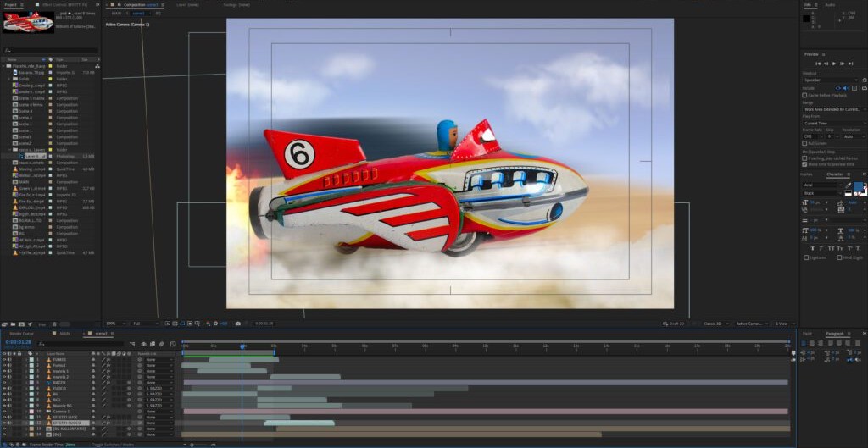Enable Cache Before Playback checkbox
Viewport: 868px width, 448px height.
click(x=804, y=95)
